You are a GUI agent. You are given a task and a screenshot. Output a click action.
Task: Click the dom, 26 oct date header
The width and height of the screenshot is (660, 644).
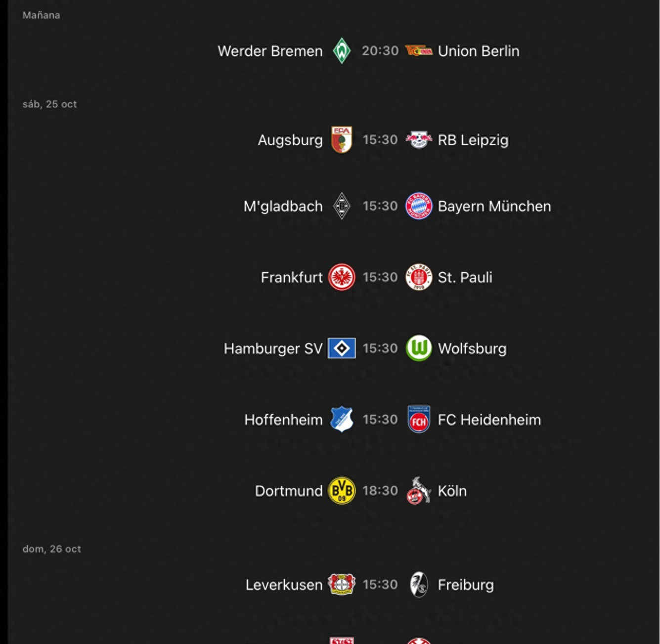point(51,549)
